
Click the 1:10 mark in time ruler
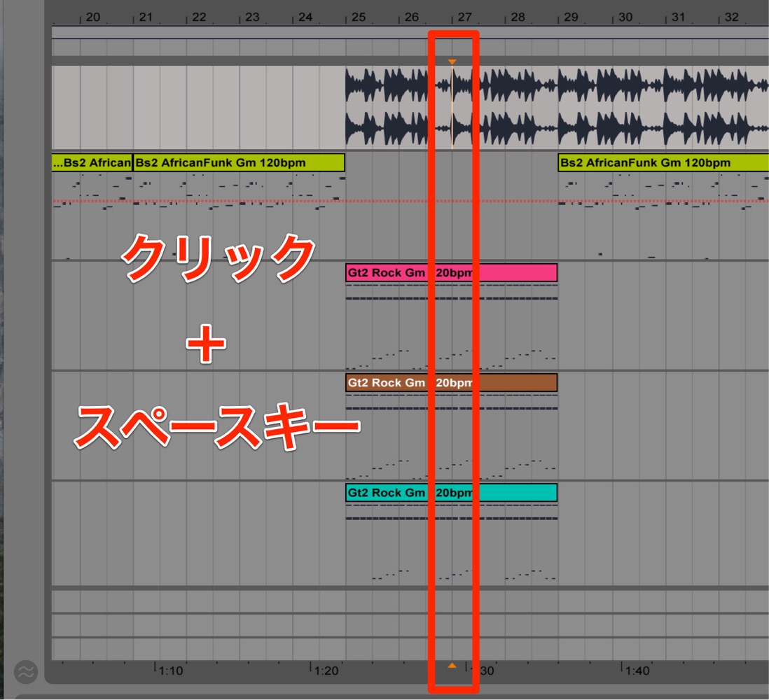(x=171, y=671)
